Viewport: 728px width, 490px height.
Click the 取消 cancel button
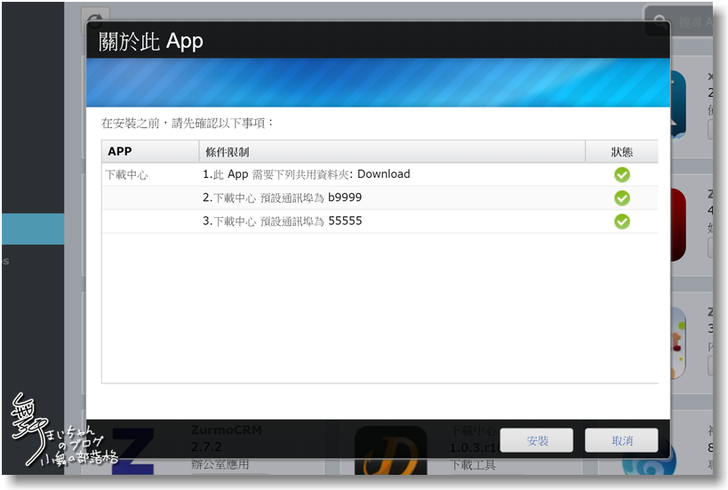click(621, 440)
